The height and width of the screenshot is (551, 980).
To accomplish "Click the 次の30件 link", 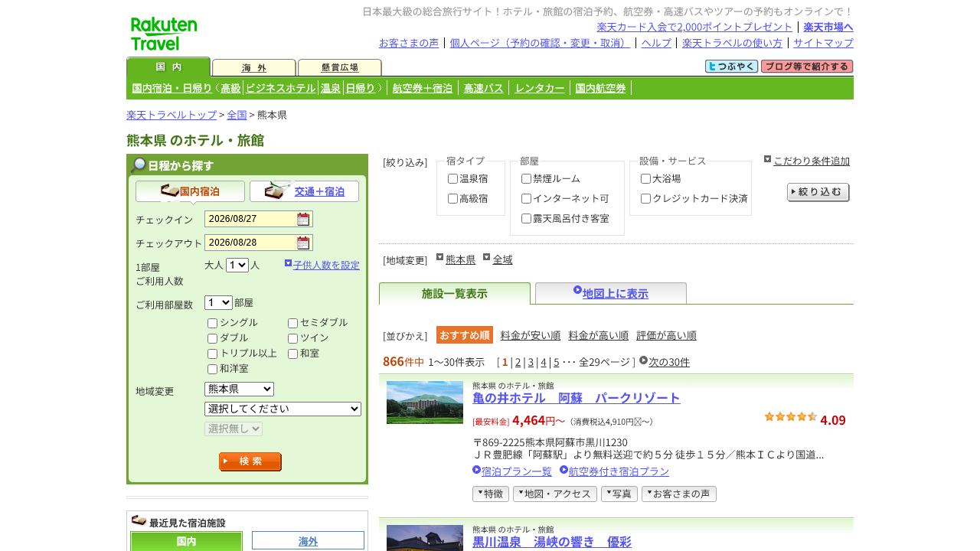I will coord(669,362).
